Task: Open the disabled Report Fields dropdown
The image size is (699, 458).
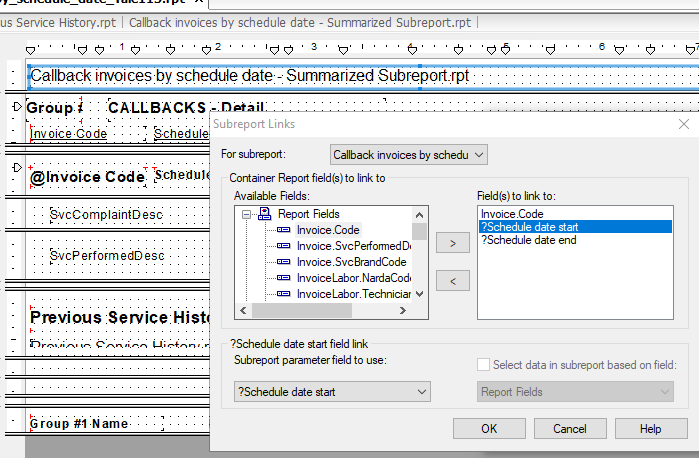Action: [x=575, y=392]
